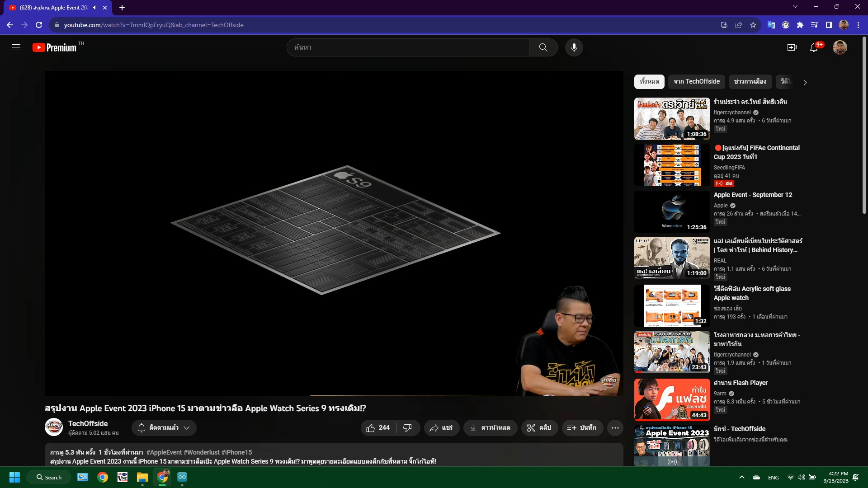868x488 pixels.
Task: Open TechOffside channel avatar
Action: pyautogui.click(x=54, y=427)
